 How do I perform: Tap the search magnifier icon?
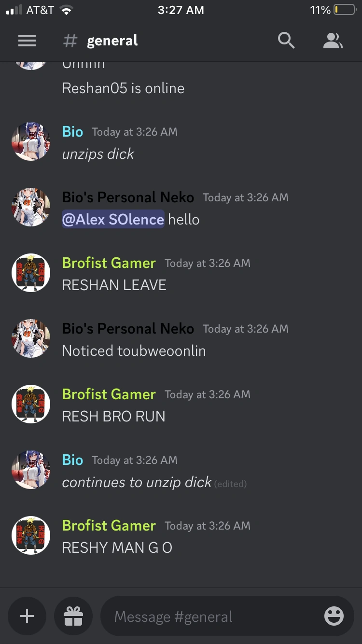click(286, 41)
